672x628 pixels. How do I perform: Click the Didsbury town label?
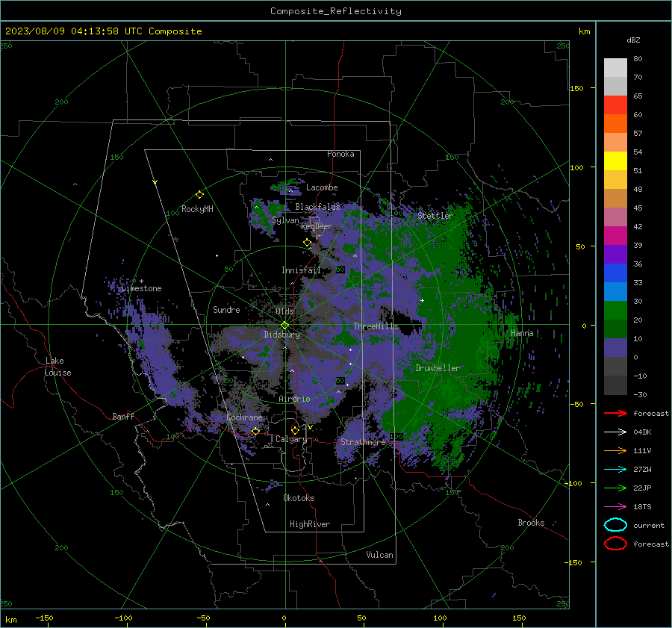point(281,335)
